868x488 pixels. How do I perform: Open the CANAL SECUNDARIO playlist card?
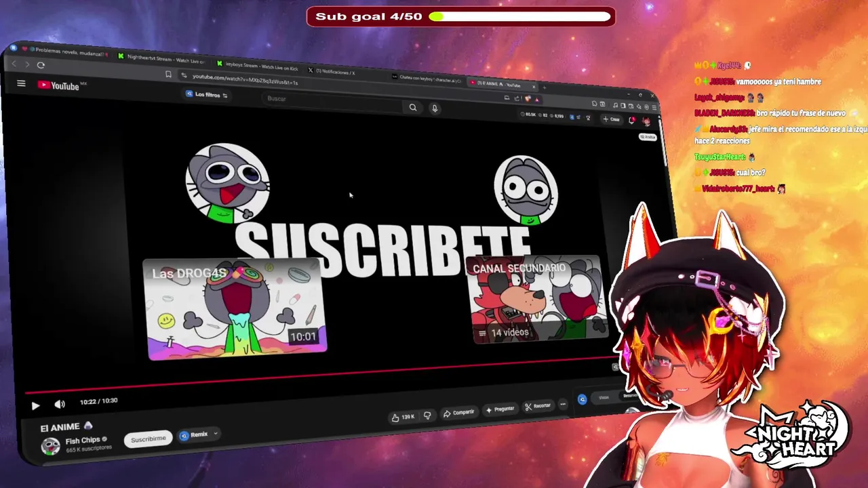(536, 298)
